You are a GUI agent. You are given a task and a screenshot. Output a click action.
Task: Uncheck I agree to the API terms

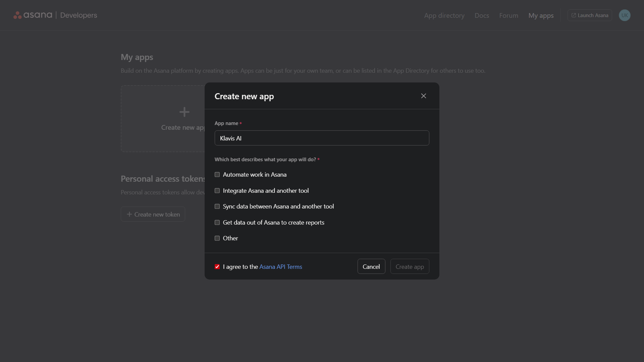coord(217,267)
